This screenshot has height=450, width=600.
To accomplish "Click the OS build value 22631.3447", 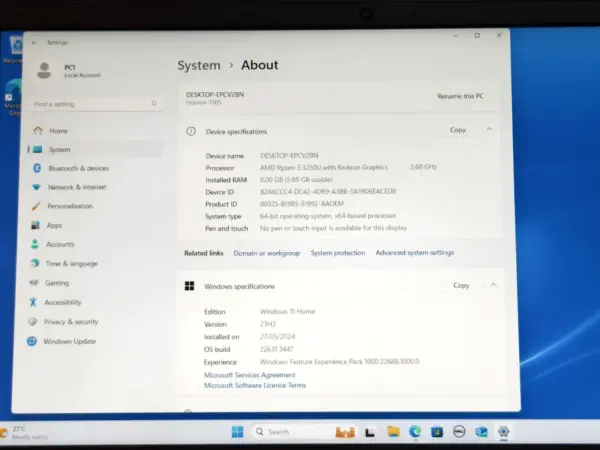I will [x=276, y=349].
